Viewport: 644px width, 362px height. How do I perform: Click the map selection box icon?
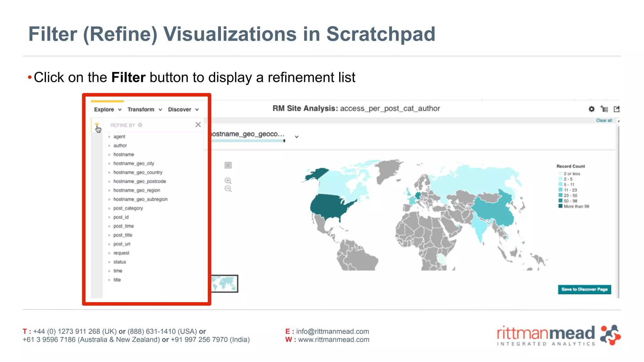click(x=228, y=165)
